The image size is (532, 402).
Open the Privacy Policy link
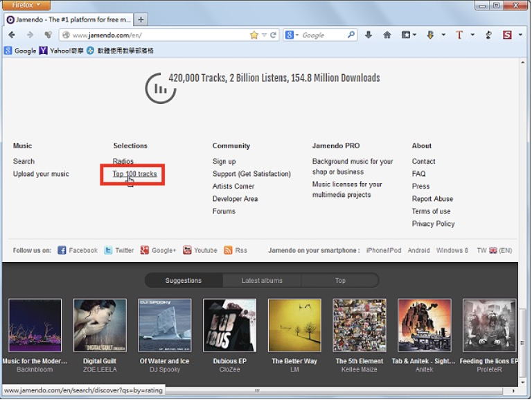tap(433, 224)
